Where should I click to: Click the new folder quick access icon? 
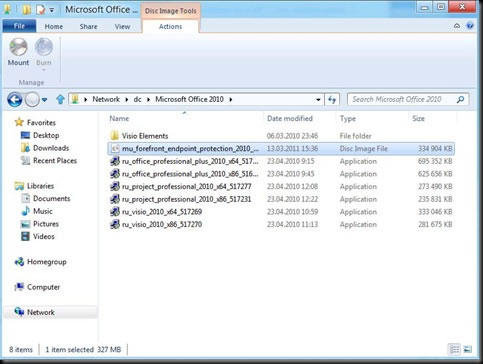pyautogui.click(x=27, y=10)
